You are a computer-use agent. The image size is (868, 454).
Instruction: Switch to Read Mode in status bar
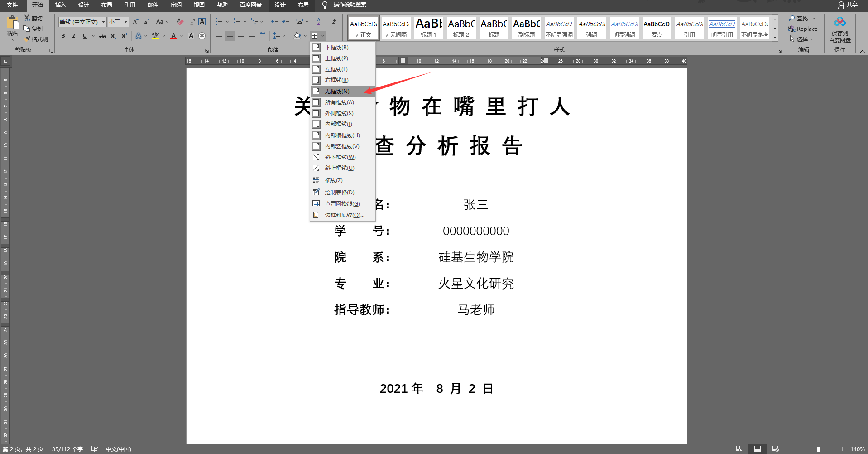[739, 449]
